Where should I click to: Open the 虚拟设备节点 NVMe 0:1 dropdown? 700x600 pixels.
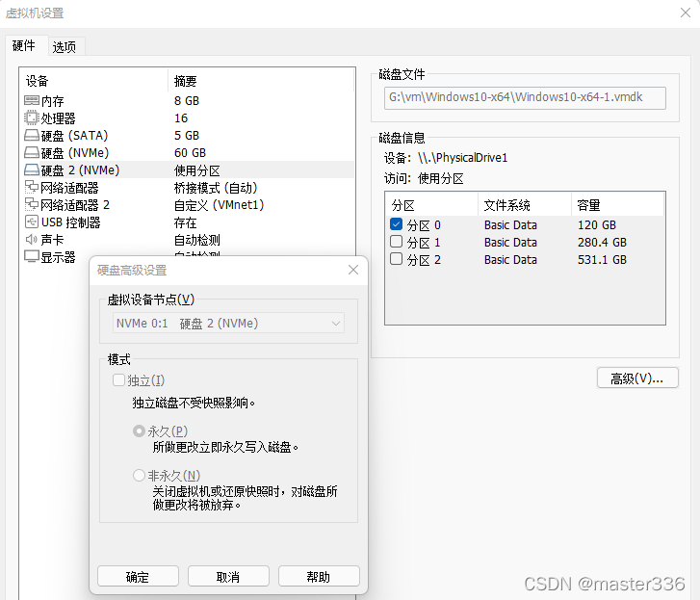[x=228, y=324]
